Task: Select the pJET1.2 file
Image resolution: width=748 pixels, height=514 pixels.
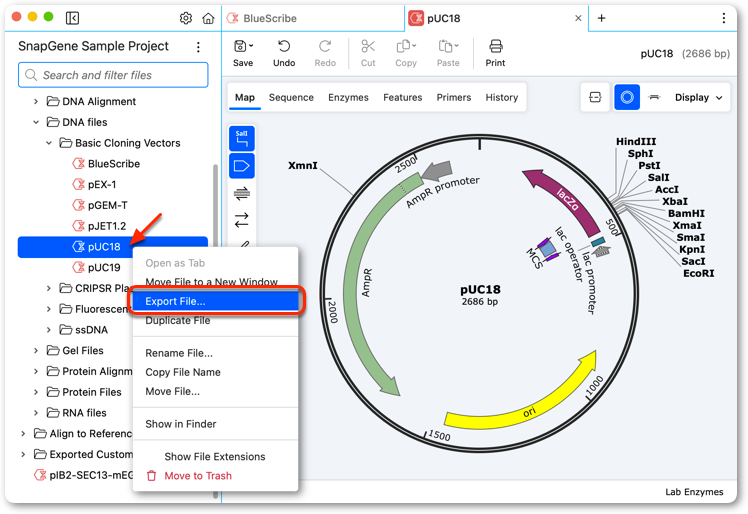Action: click(113, 226)
